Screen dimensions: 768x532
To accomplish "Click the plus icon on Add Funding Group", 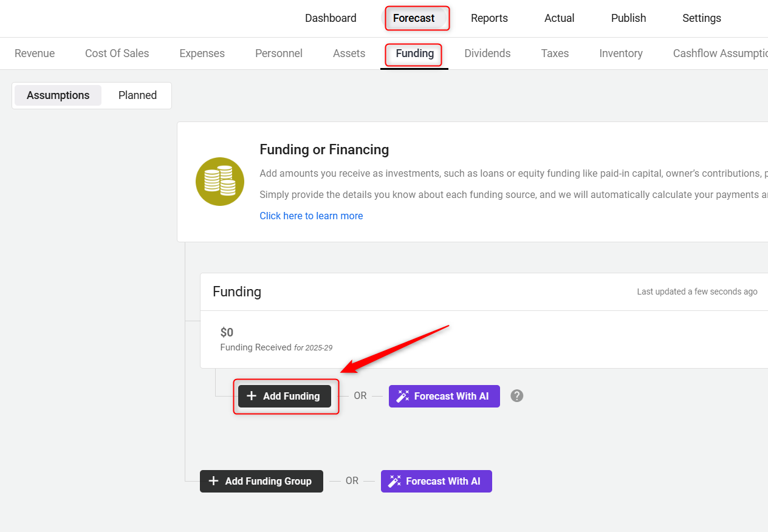I will (x=214, y=481).
